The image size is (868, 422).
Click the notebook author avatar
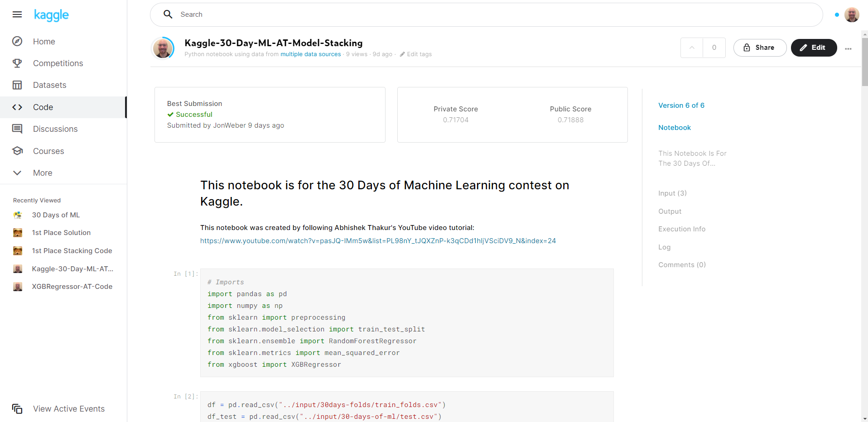pos(163,48)
